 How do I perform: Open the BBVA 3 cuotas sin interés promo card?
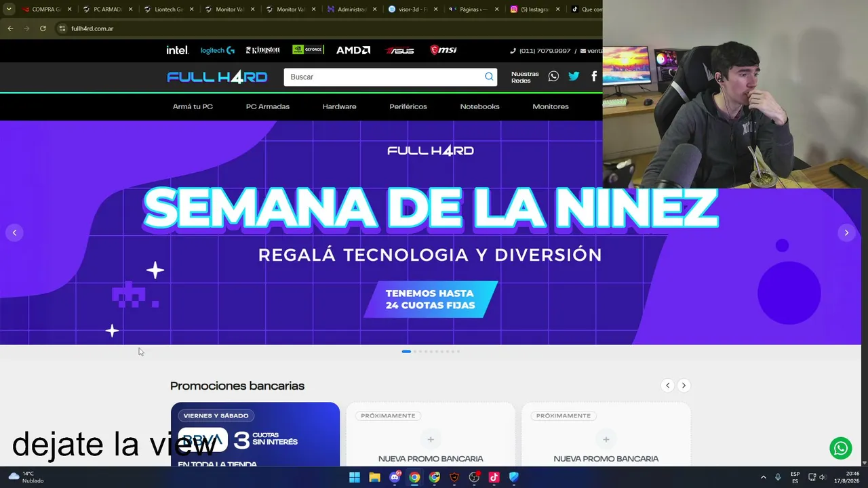(255, 434)
